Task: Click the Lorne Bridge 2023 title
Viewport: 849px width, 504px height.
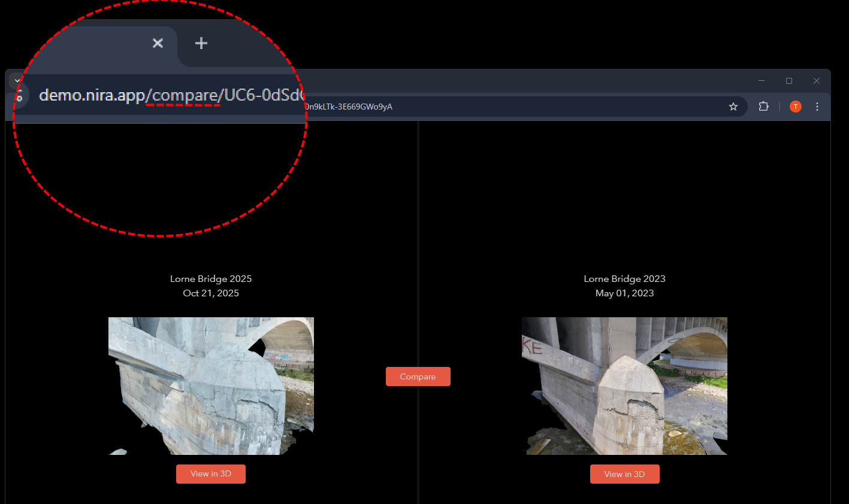Action: point(625,279)
